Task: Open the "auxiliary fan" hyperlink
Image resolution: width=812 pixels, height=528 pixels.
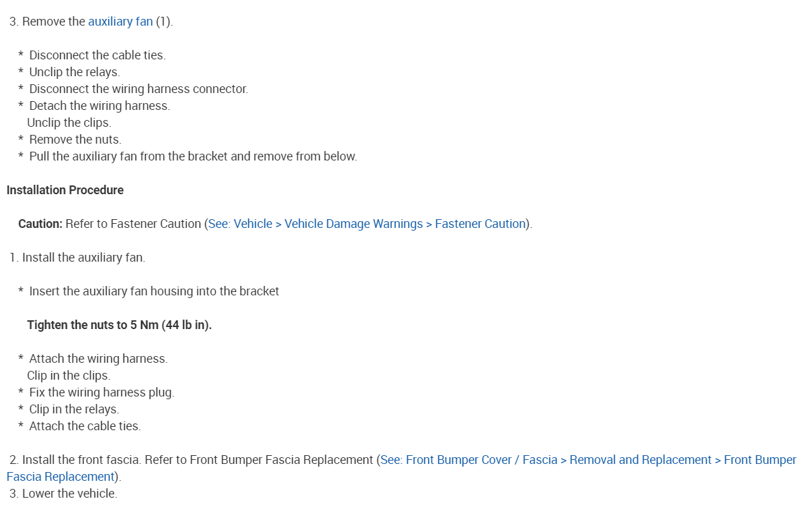Action: [120, 22]
